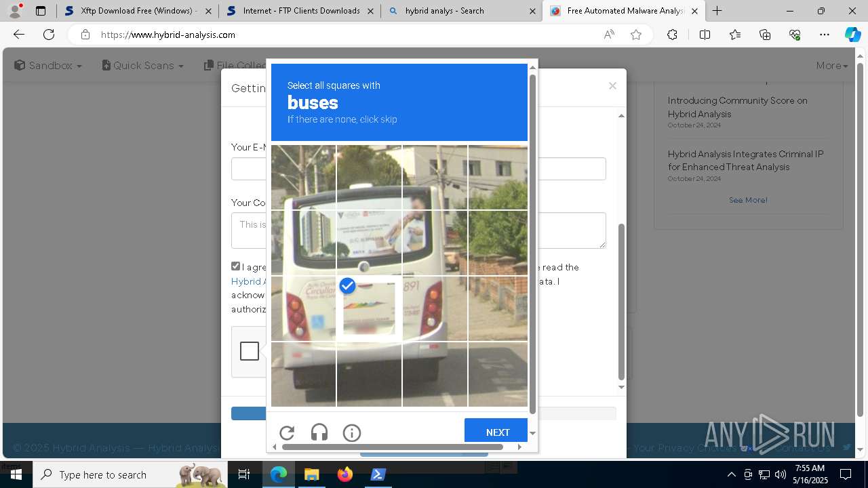Image resolution: width=868 pixels, height=488 pixels.
Task: Open Task View on the taskbar
Action: coord(245,474)
